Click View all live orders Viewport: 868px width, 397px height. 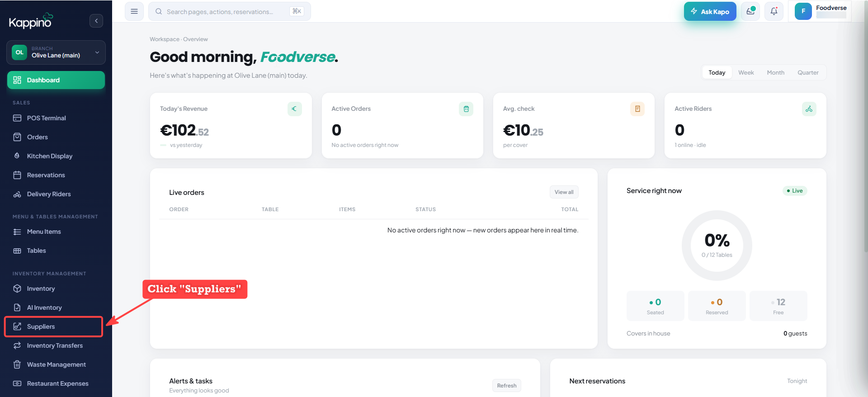tap(564, 192)
